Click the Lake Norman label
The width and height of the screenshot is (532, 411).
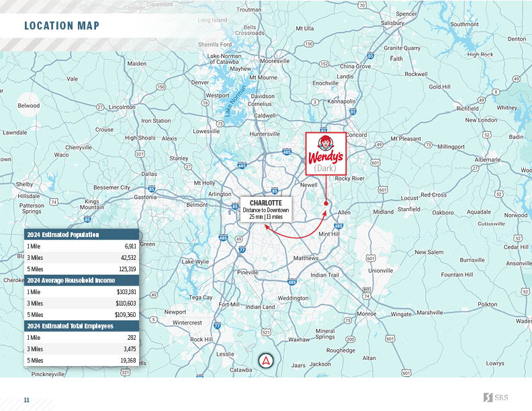(x=236, y=101)
